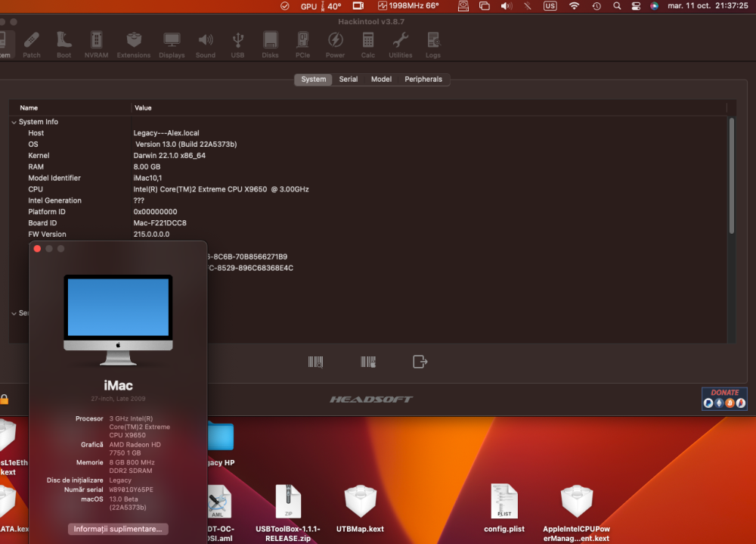Open the NVRAM toolbar icon

[x=97, y=45]
